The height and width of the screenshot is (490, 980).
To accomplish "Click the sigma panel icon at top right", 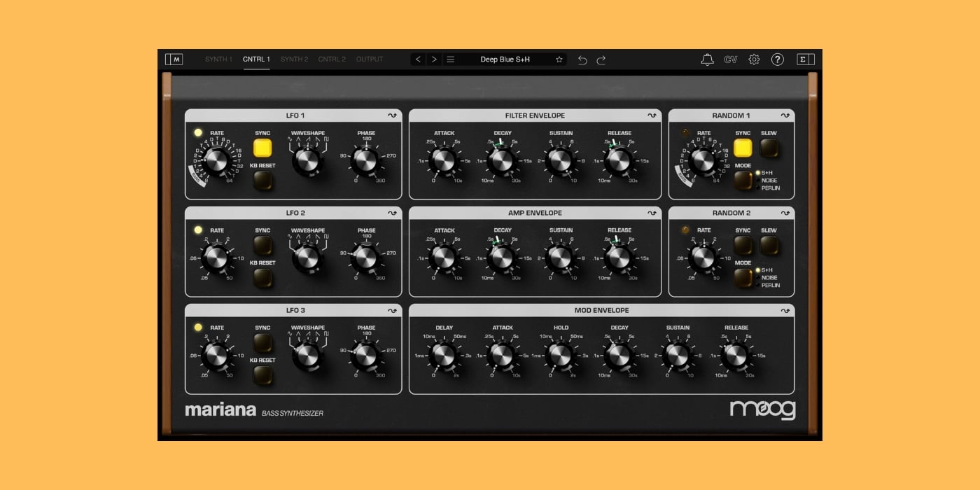I will [x=806, y=59].
